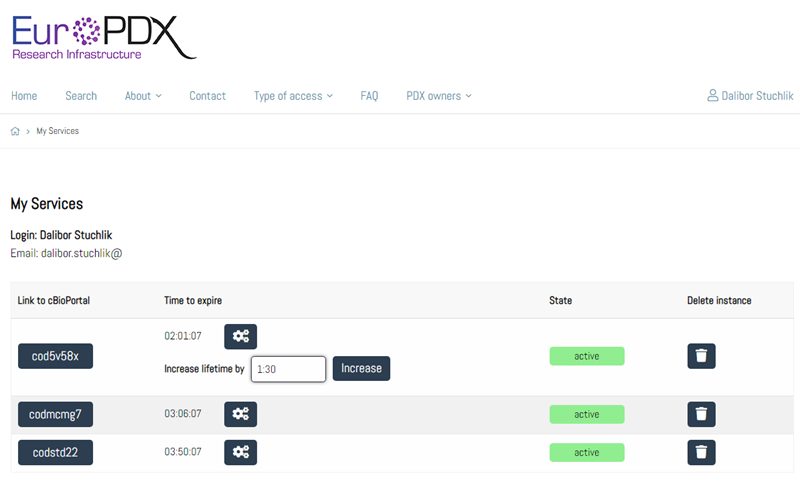Expand the Type of access dropdown

293,96
